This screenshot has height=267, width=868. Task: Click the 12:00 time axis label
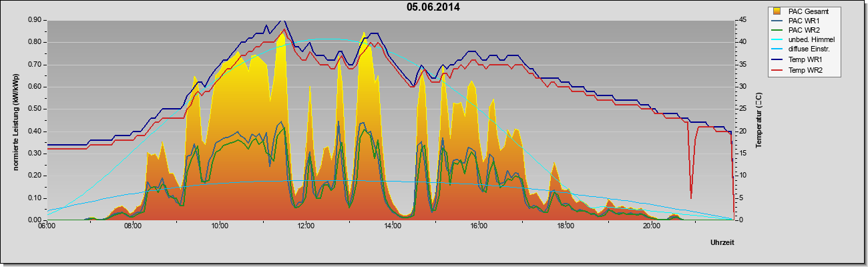[x=306, y=226]
